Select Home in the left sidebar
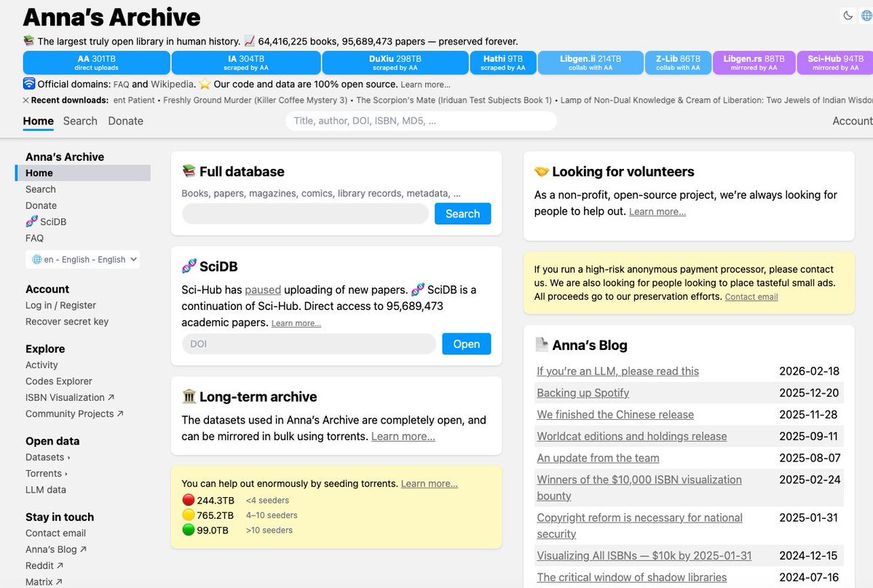 pyautogui.click(x=84, y=173)
